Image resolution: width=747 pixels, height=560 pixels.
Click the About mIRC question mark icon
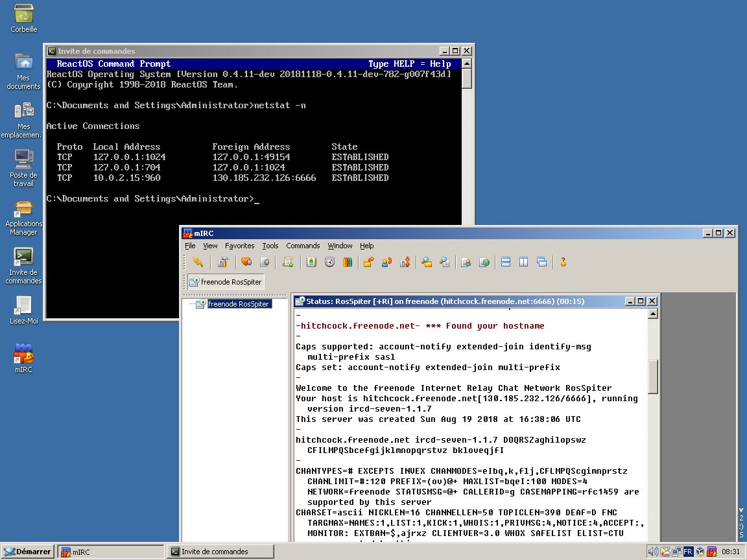pos(563,262)
